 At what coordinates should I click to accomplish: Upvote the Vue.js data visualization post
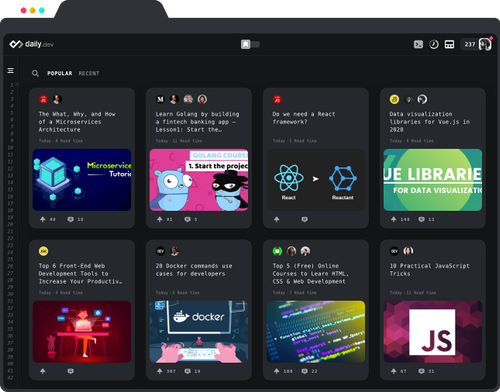pyautogui.click(x=394, y=219)
